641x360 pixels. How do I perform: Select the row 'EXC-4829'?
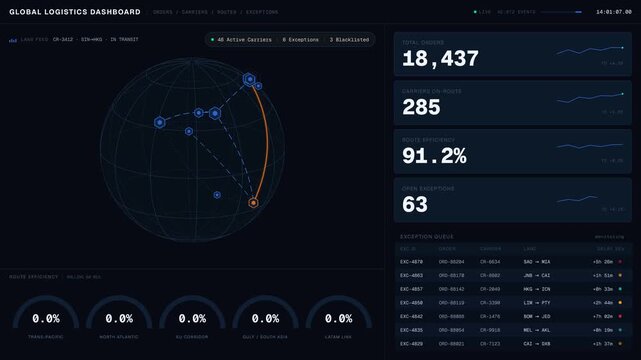coord(513,344)
